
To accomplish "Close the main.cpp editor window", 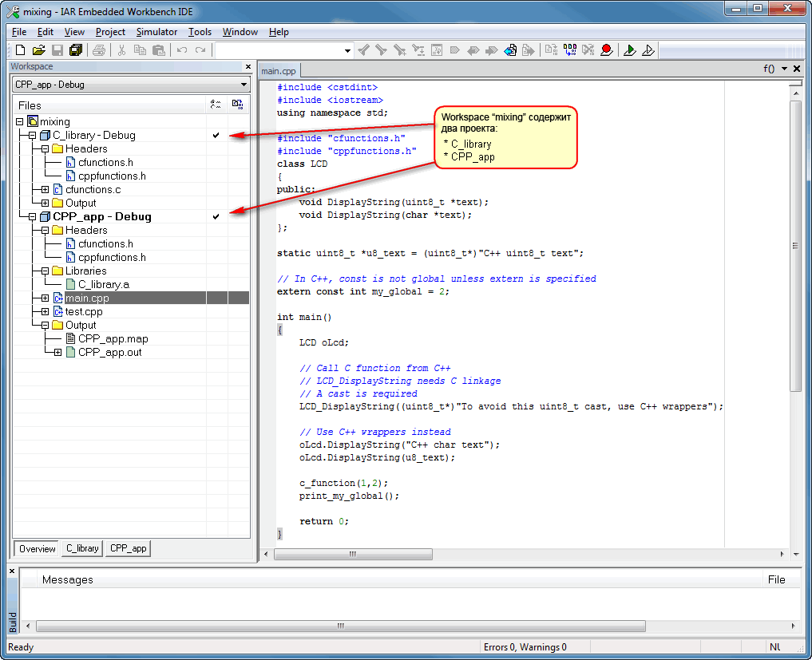I will 797,69.
